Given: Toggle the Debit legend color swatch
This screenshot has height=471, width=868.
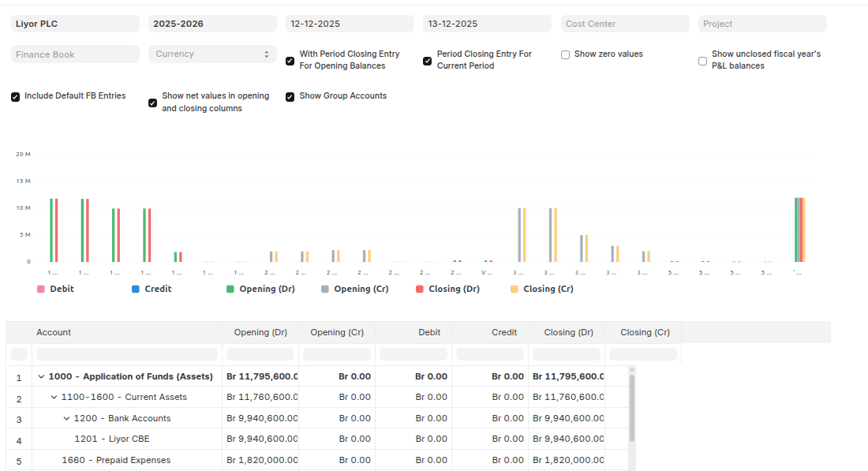Looking at the screenshot, I should coord(41,289).
